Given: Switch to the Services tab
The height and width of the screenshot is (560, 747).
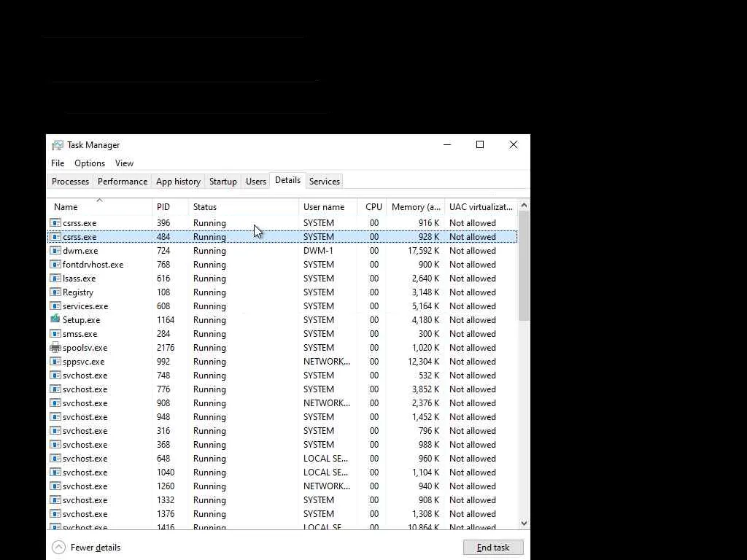Looking at the screenshot, I should click(325, 182).
